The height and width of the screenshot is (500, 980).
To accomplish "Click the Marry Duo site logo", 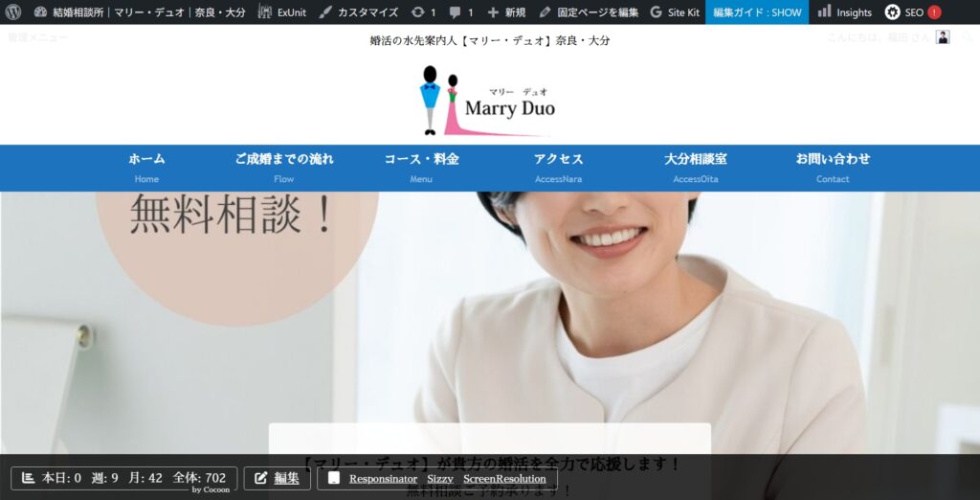I will point(489,101).
